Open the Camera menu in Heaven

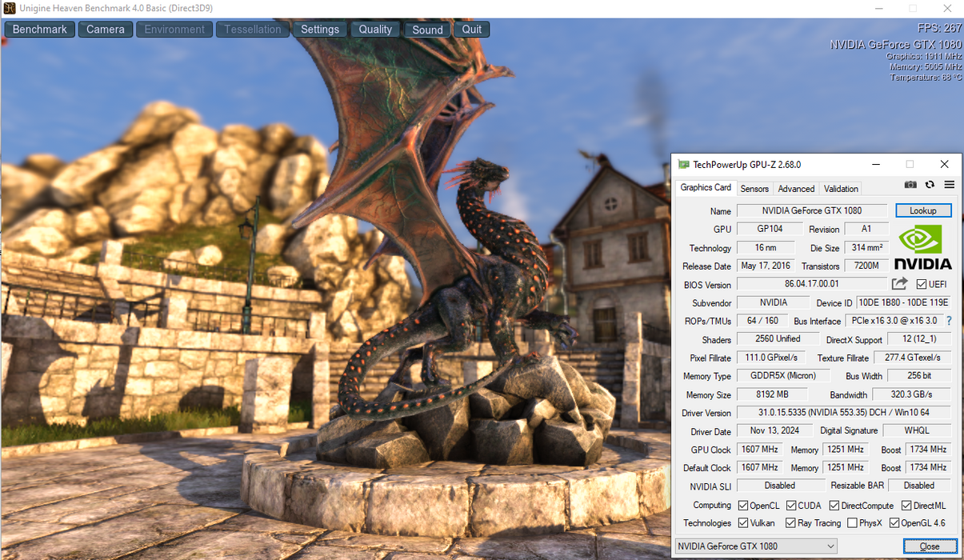tap(106, 30)
